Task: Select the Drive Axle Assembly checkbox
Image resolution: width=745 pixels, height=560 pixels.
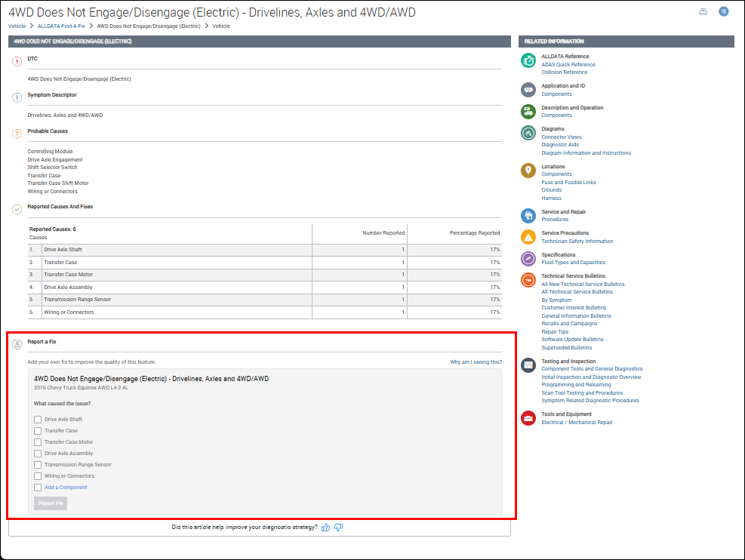Action: (x=38, y=454)
